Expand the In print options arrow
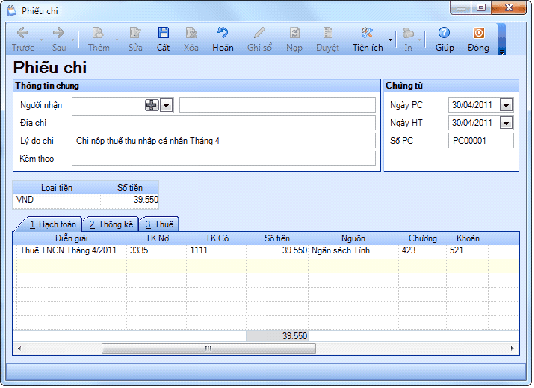 [420, 40]
